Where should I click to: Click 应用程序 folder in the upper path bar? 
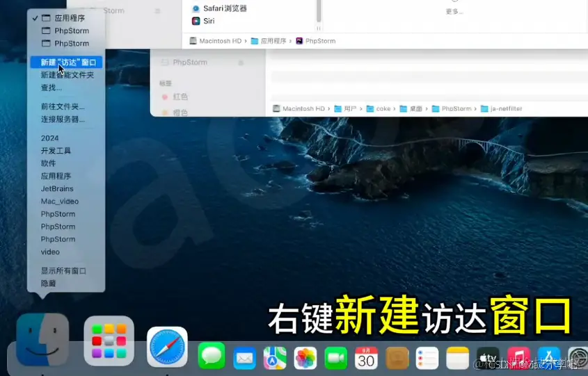(x=269, y=41)
